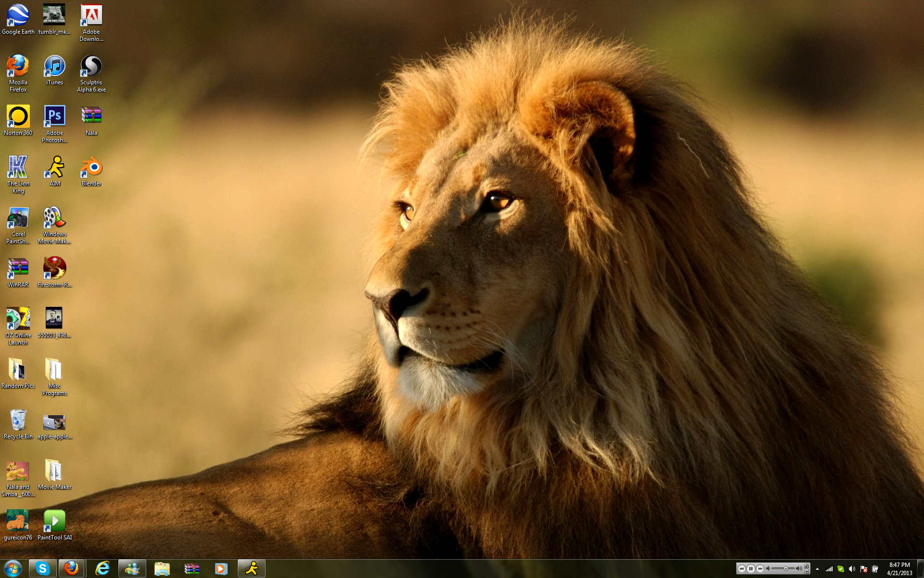Go to previous track in mini player
Screen dimensions: 924x578
tap(742, 568)
